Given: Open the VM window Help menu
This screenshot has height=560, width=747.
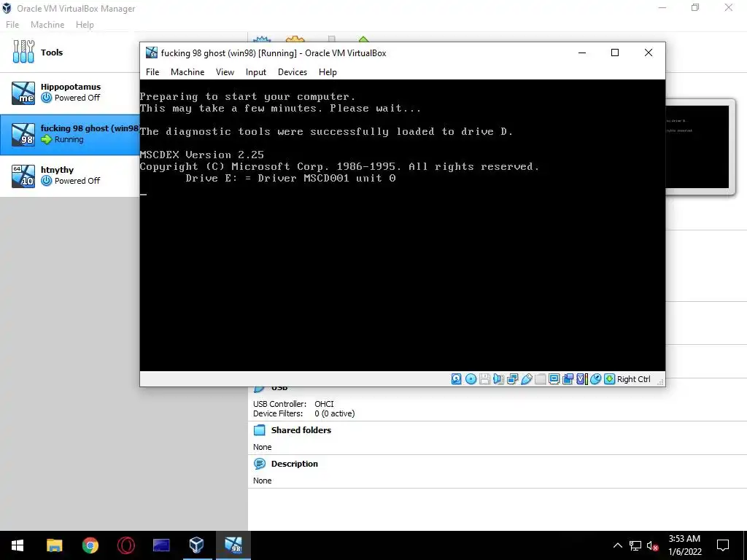Looking at the screenshot, I should tap(328, 72).
